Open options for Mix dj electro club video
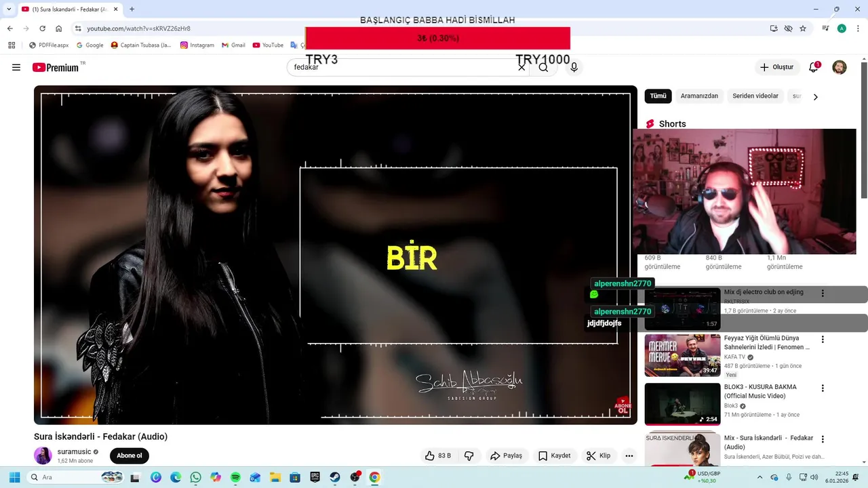 pyautogui.click(x=823, y=293)
